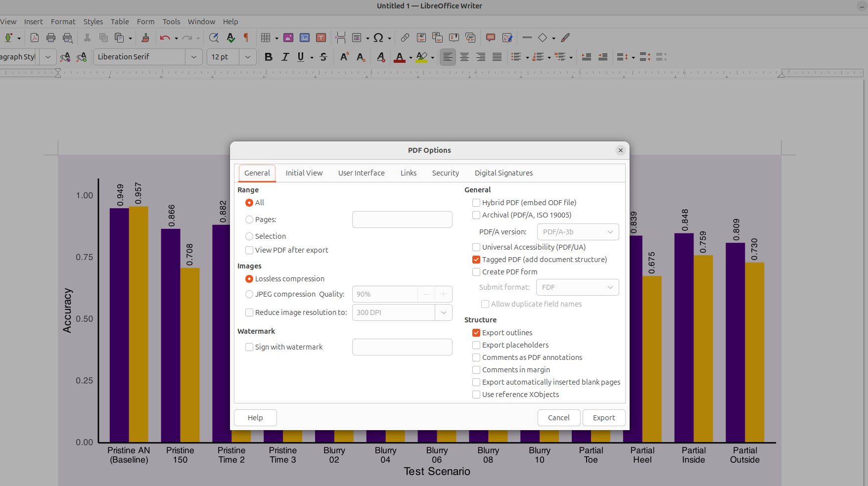Enable View PDF after export checkbox

249,250
